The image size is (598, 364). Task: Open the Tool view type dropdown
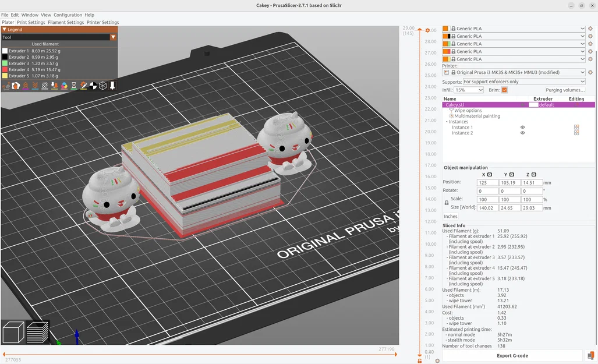pyautogui.click(x=113, y=37)
